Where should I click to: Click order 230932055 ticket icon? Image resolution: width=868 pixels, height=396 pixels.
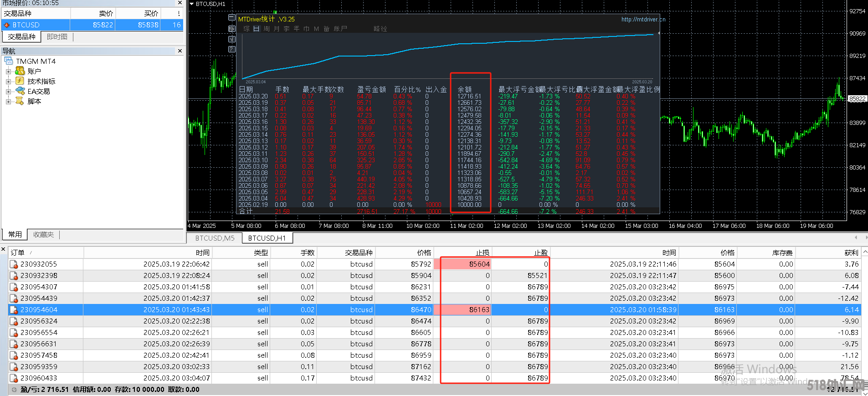(x=14, y=264)
